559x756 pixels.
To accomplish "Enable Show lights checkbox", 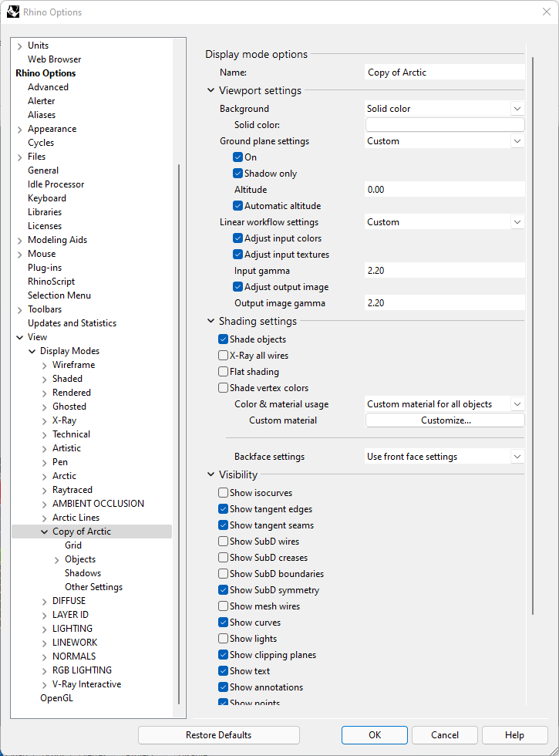I will pos(223,639).
